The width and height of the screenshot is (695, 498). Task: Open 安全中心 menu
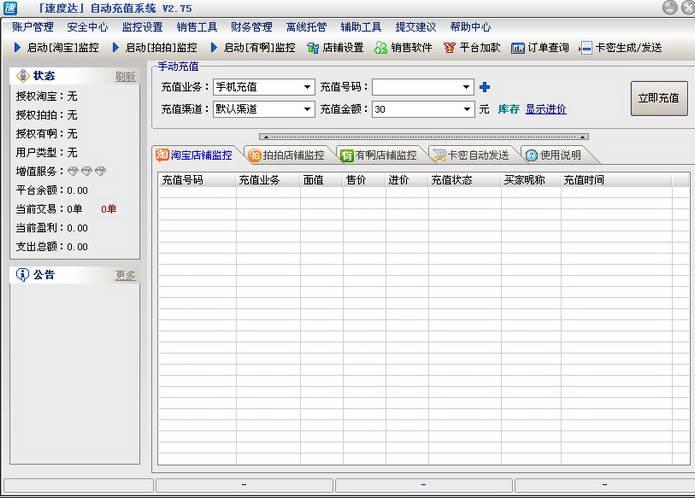(87, 27)
